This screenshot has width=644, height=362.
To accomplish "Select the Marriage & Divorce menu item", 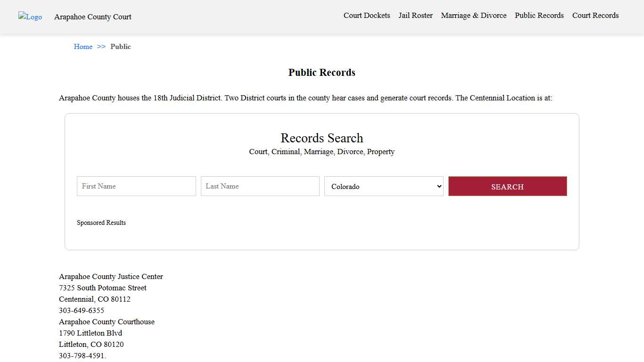I will point(473,15).
